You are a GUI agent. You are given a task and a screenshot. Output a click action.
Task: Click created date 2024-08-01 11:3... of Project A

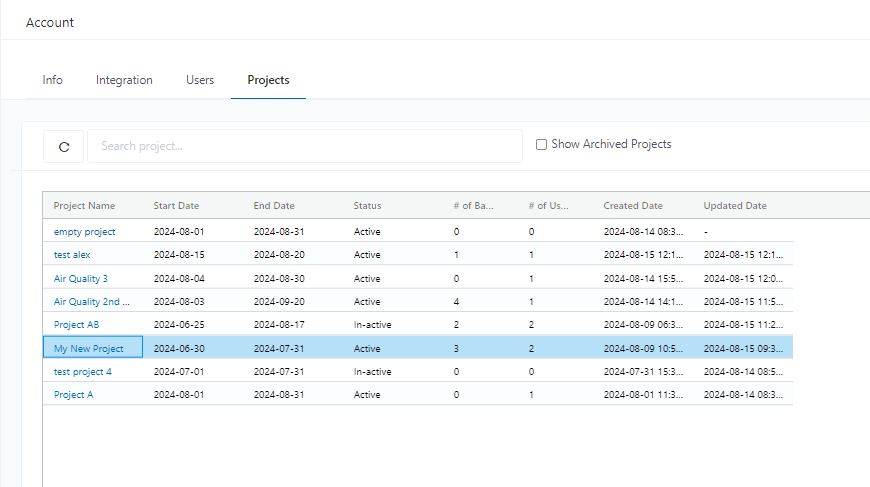644,395
